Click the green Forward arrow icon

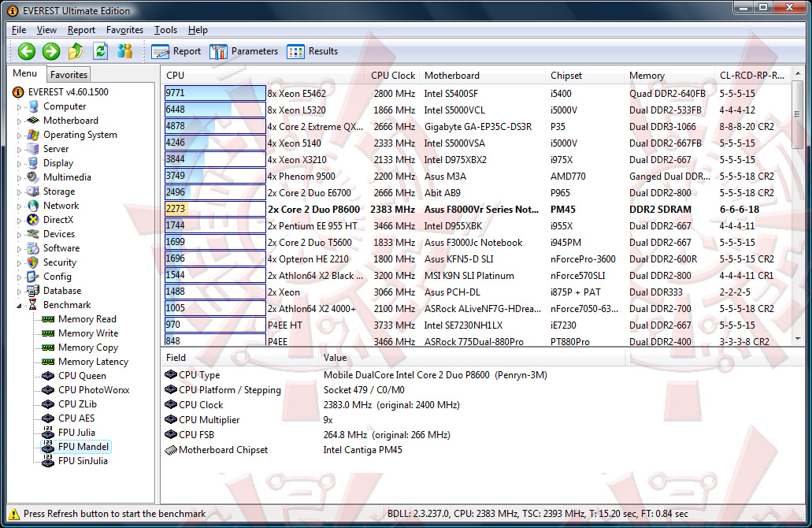pos(50,51)
